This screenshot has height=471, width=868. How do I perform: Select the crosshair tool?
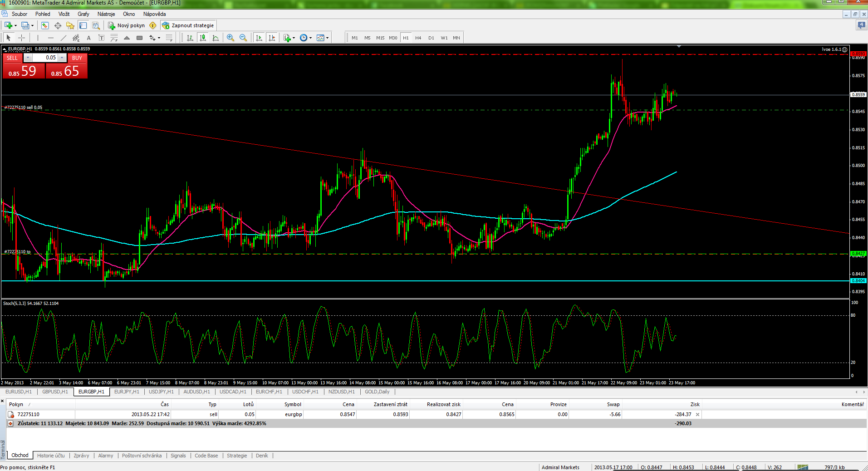tap(21, 38)
